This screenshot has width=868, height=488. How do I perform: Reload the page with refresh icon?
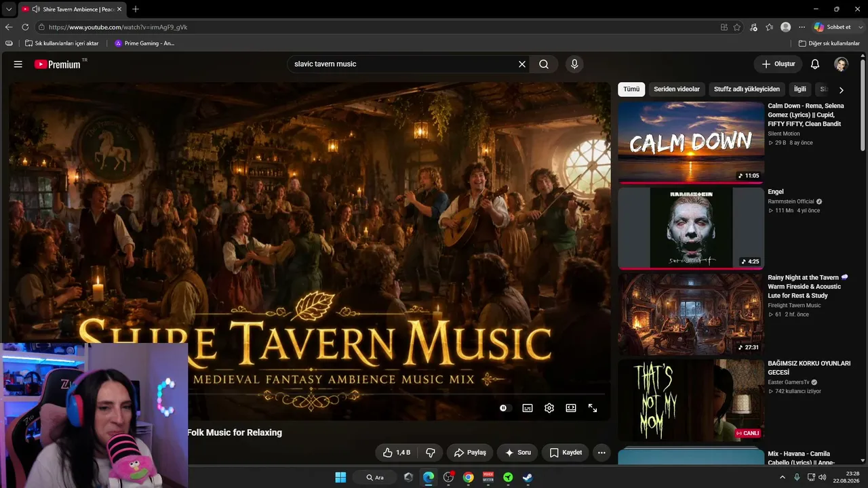tap(25, 27)
